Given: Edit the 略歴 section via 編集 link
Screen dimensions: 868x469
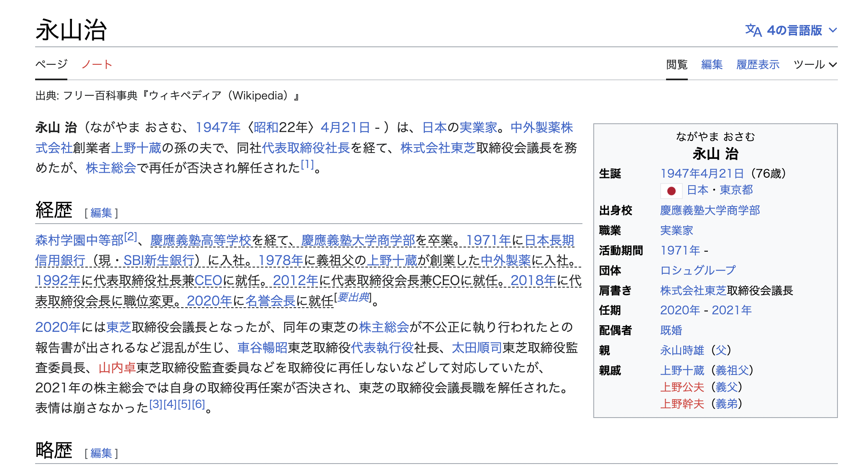Looking at the screenshot, I should [x=101, y=453].
